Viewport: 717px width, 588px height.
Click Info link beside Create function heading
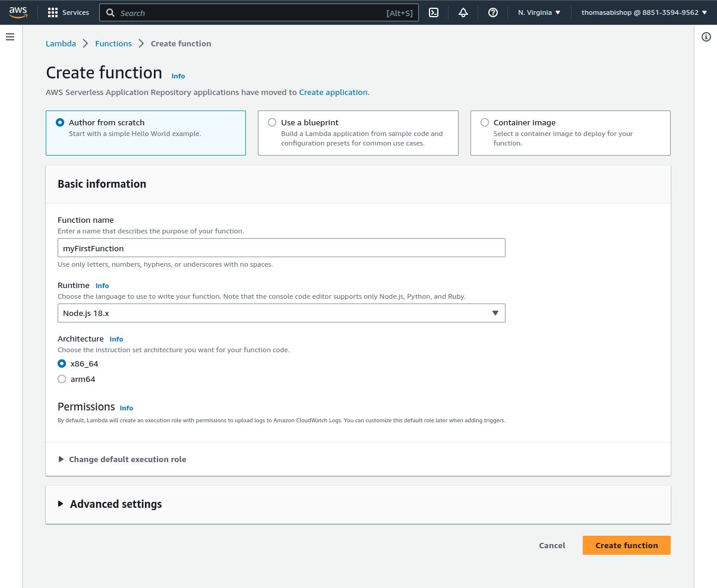(x=178, y=76)
